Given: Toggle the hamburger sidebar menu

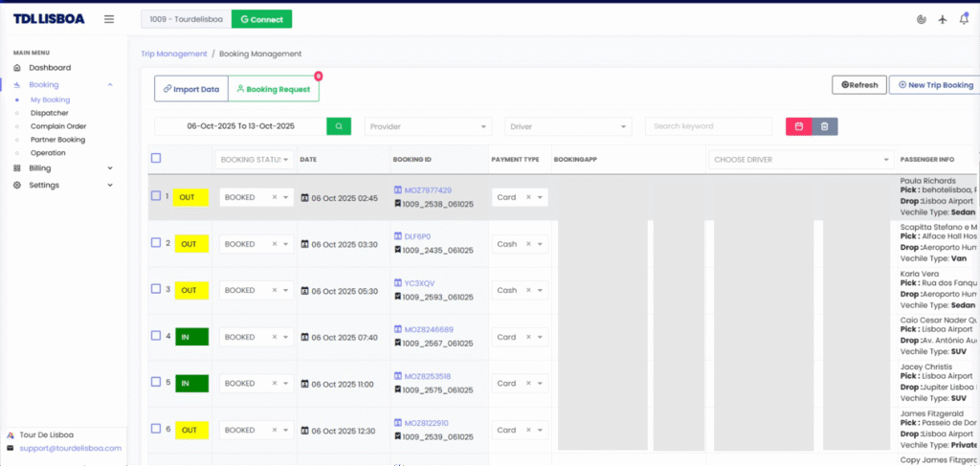Looking at the screenshot, I should [109, 19].
